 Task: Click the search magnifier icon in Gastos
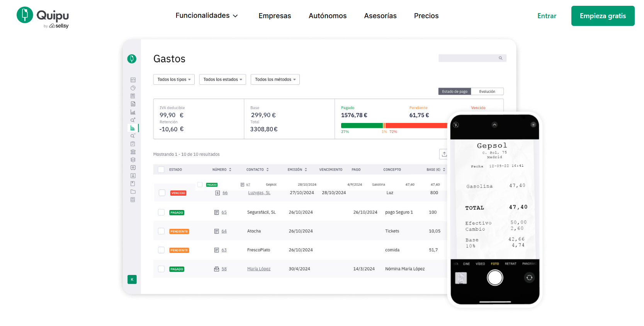point(500,58)
